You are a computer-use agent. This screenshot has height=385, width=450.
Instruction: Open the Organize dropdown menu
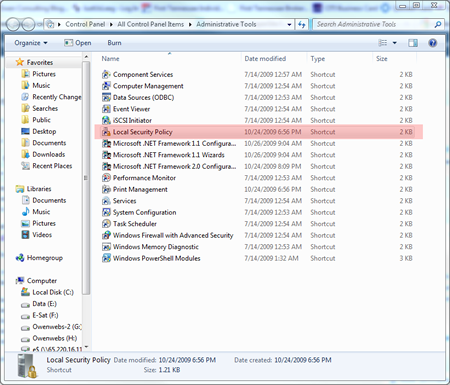(x=31, y=43)
